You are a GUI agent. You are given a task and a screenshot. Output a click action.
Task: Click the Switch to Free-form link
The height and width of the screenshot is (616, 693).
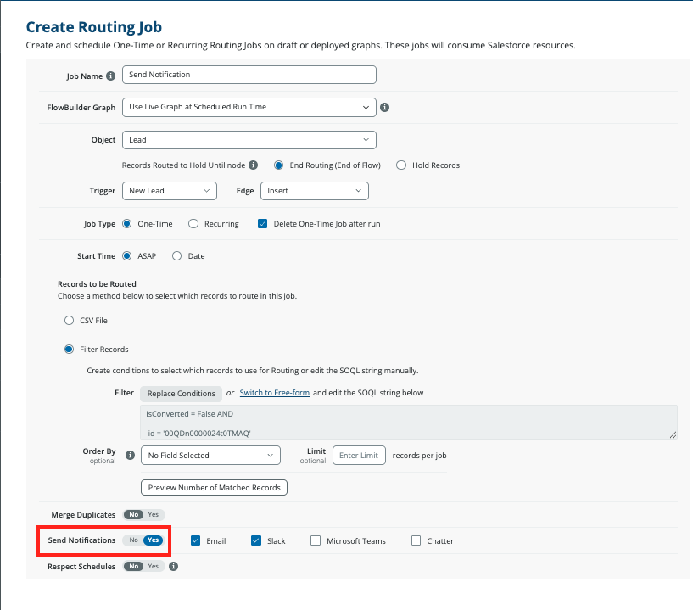point(275,393)
